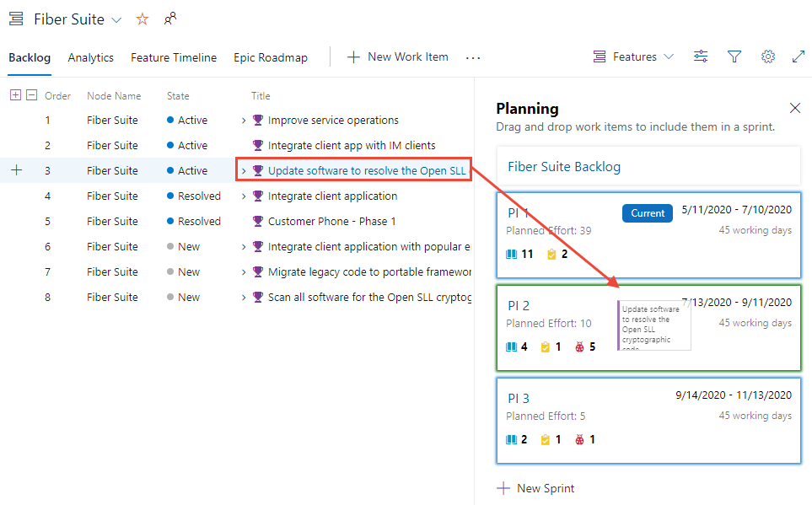Open the PI 2 sprint
The width and height of the screenshot is (812, 505).
pyautogui.click(x=519, y=305)
